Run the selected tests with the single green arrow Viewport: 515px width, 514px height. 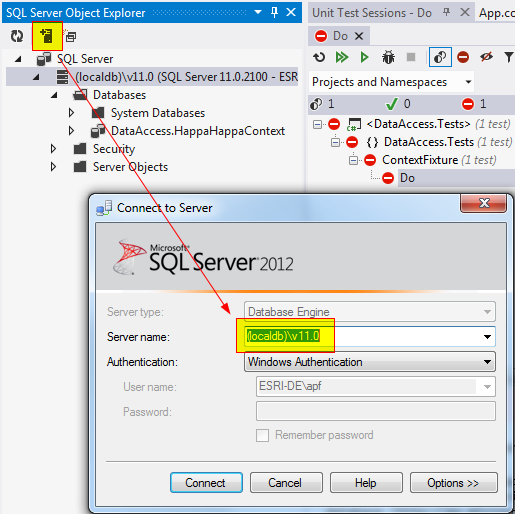click(x=364, y=57)
